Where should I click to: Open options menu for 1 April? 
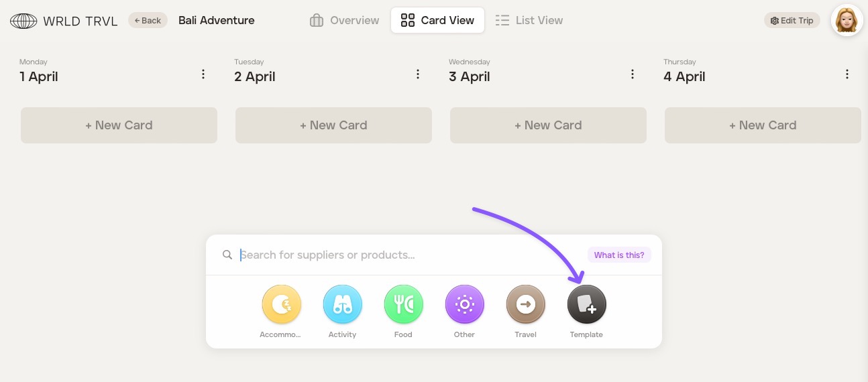pyautogui.click(x=203, y=74)
